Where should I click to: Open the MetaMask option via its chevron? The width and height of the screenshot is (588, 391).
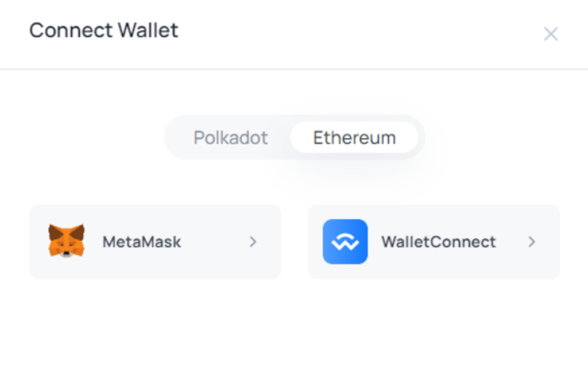(253, 242)
